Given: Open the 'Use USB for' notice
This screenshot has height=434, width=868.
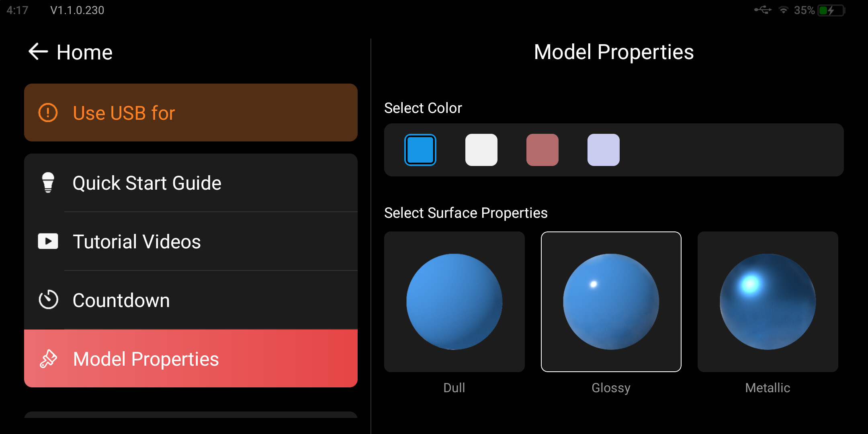Looking at the screenshot, I should coord(191,113).
